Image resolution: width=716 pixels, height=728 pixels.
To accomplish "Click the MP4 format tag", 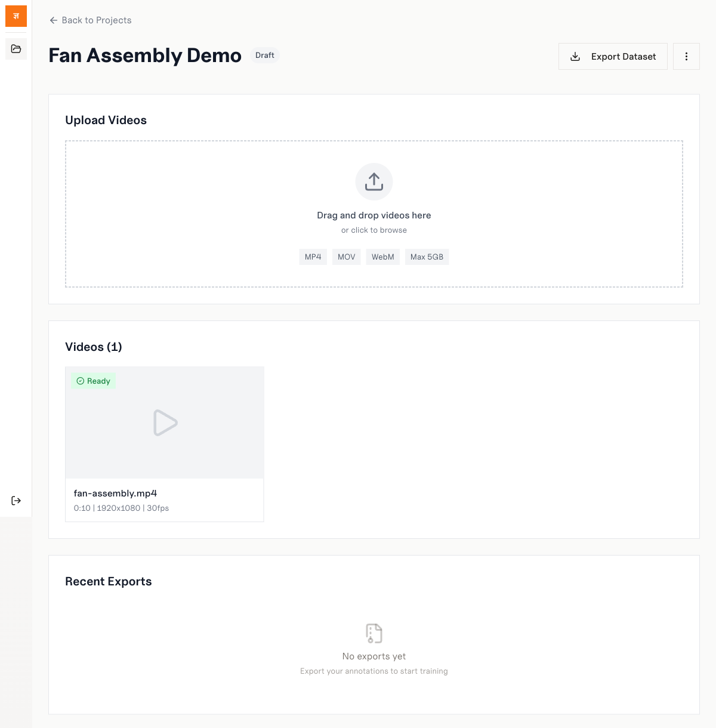I will coord(313,257).
